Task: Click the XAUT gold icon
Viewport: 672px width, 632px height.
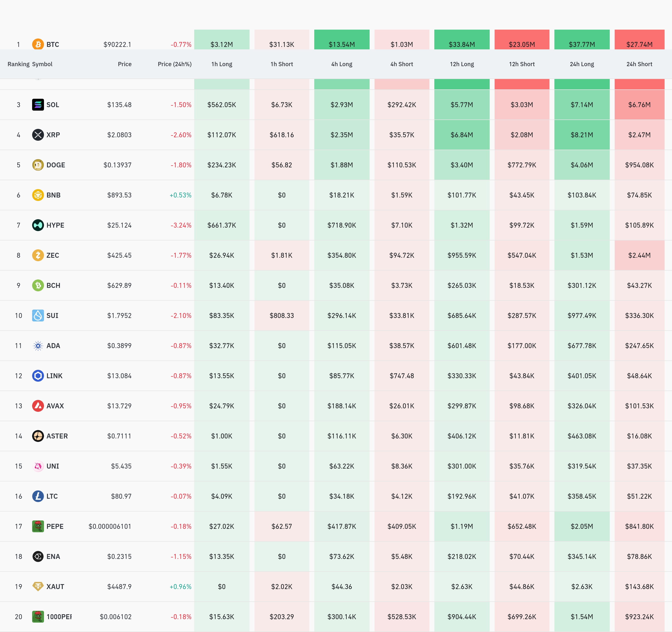Action: tap(38, 586)
